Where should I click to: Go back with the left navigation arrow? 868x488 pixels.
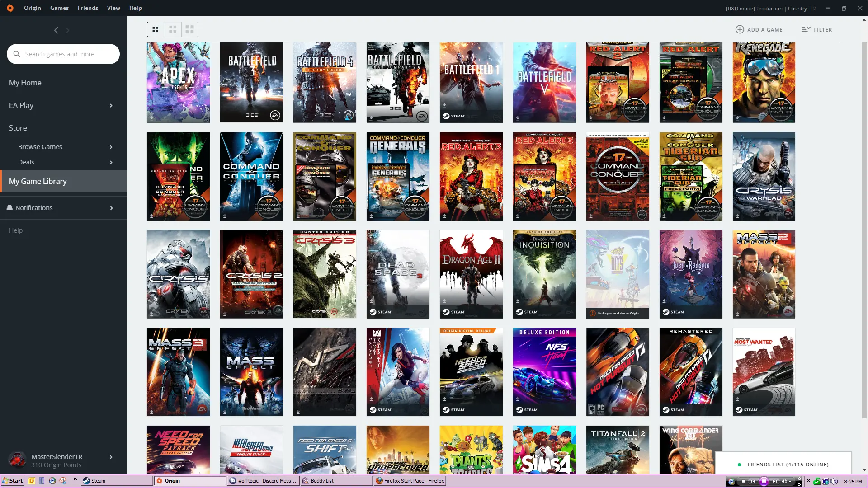point(56,30)
